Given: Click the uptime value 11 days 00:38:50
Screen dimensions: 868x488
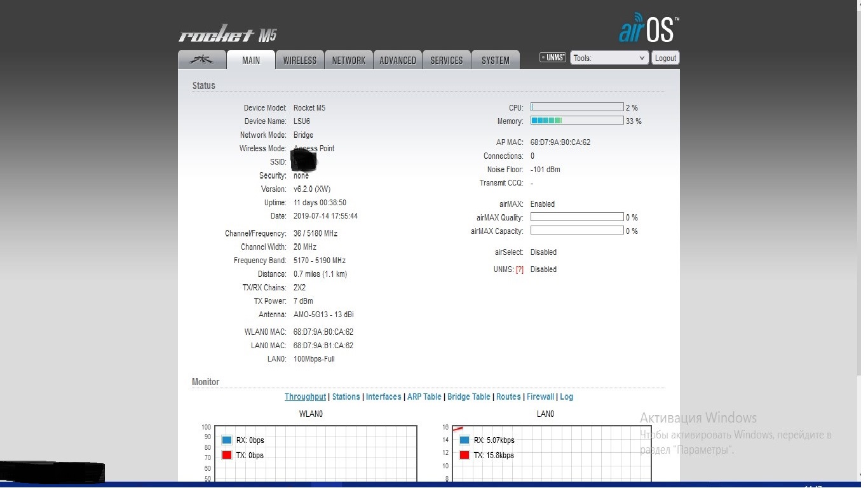Looking at the screenshot, I should point(320,203).
